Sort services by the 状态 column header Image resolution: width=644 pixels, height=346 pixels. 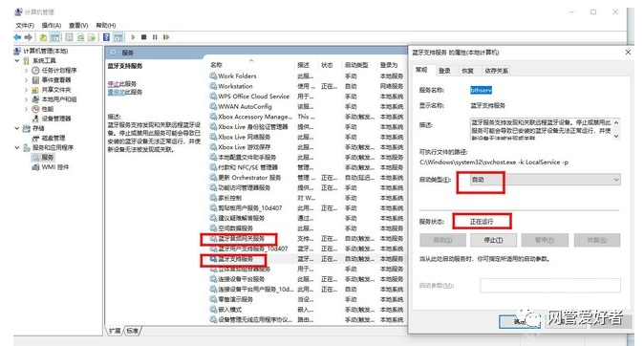[x=329, y=65]
